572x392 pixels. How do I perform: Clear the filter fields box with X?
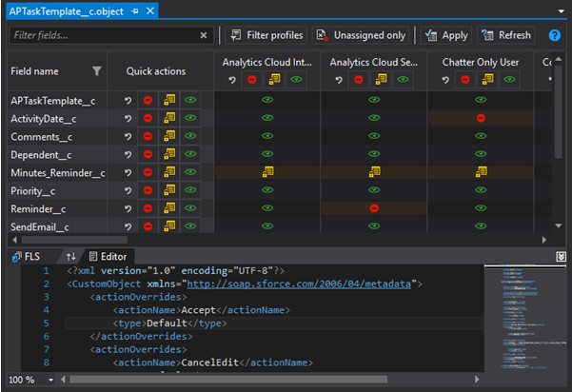tap(204, 35)
